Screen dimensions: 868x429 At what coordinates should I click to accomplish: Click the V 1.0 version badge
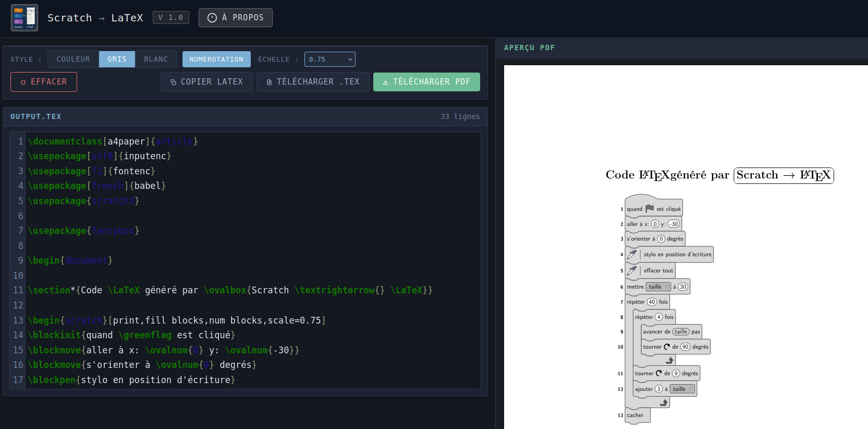pos(171,18)
